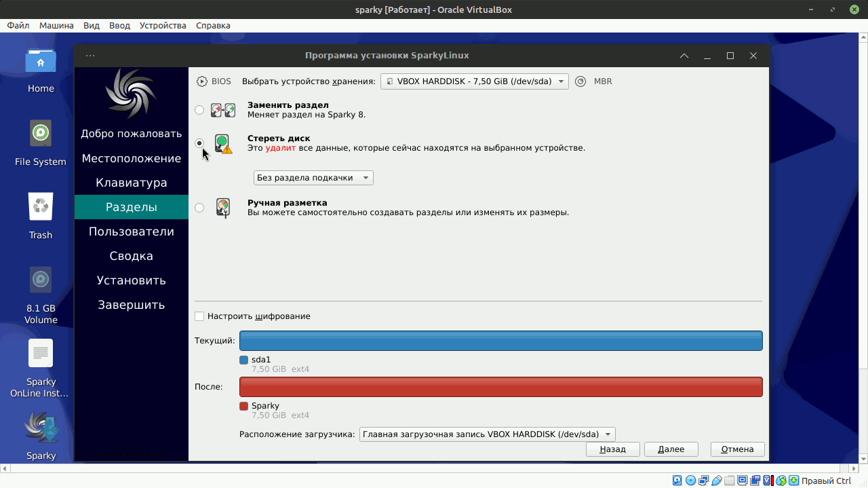Click VirtualBox CPU virtualization status icon

click(x=768, y=481)
